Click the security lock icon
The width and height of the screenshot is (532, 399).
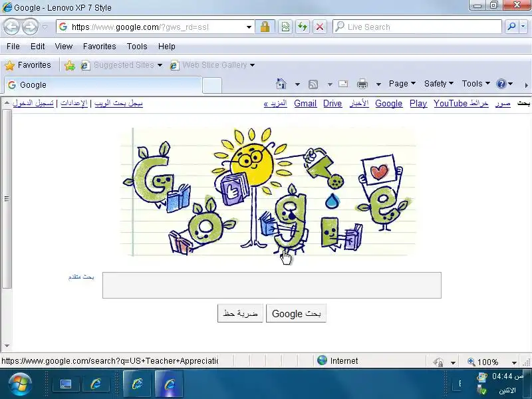point(265,27)
